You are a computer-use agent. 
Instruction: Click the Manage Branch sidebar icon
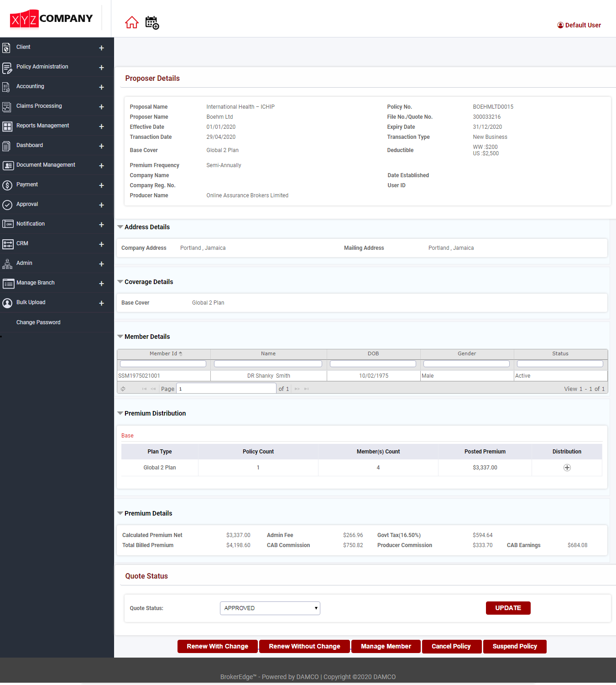pos(8,284)
